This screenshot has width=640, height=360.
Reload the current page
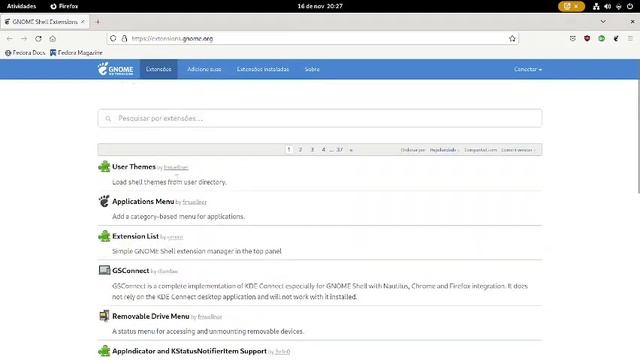click(x=38, y=38)
